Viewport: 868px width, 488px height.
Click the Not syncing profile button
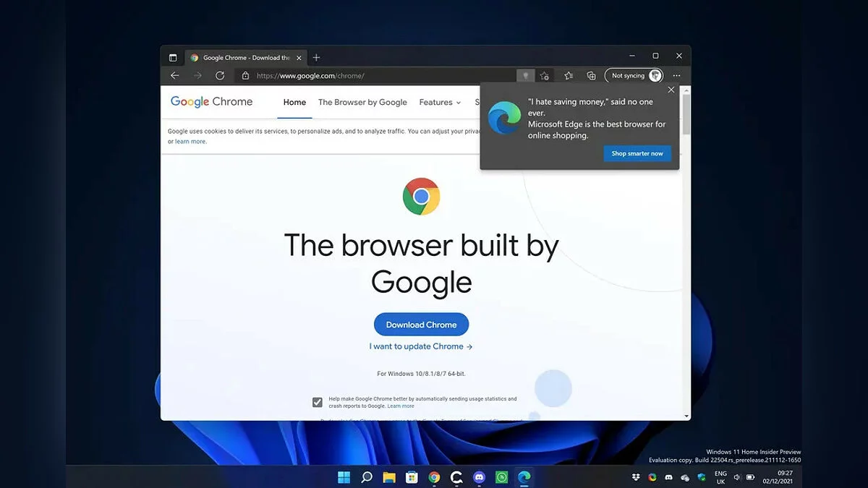634,75
